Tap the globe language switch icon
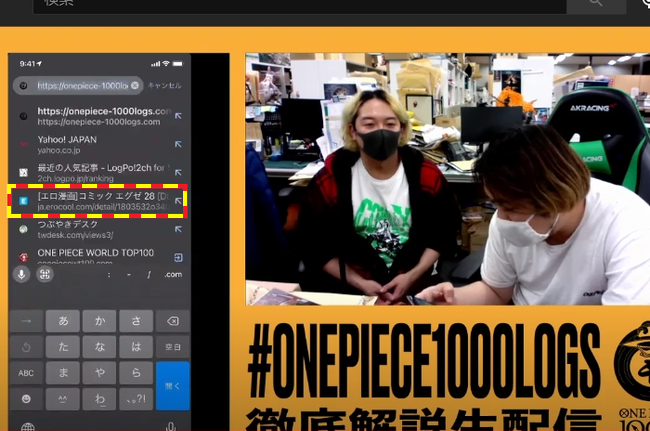 pos(27,426)
